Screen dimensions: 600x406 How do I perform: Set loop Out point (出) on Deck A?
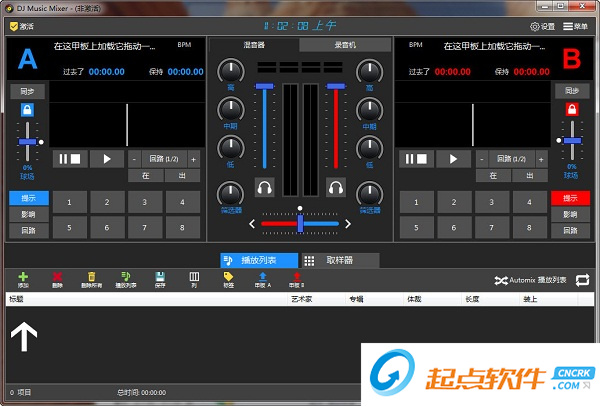pyautogui.click(x=182, y=176)
